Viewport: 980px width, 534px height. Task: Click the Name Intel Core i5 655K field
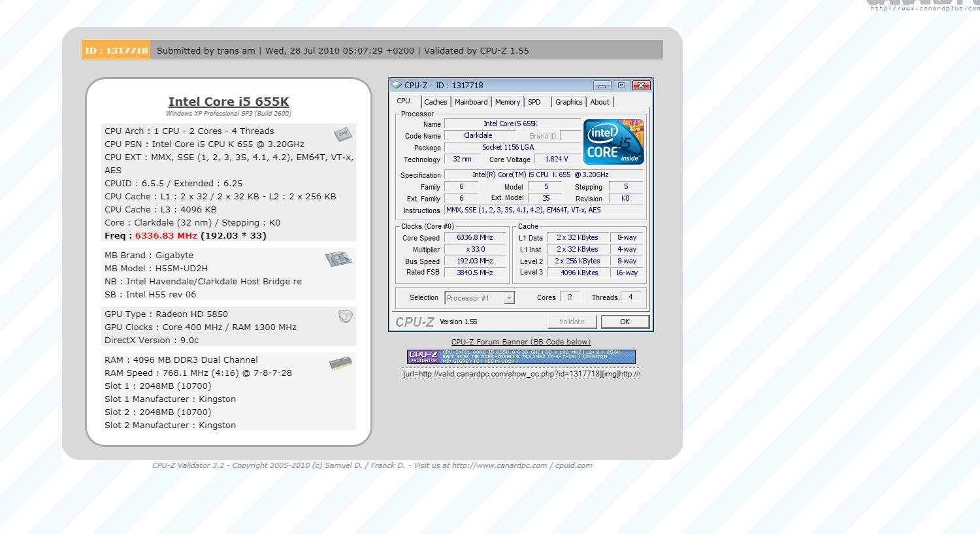click(x=512, y=124)
